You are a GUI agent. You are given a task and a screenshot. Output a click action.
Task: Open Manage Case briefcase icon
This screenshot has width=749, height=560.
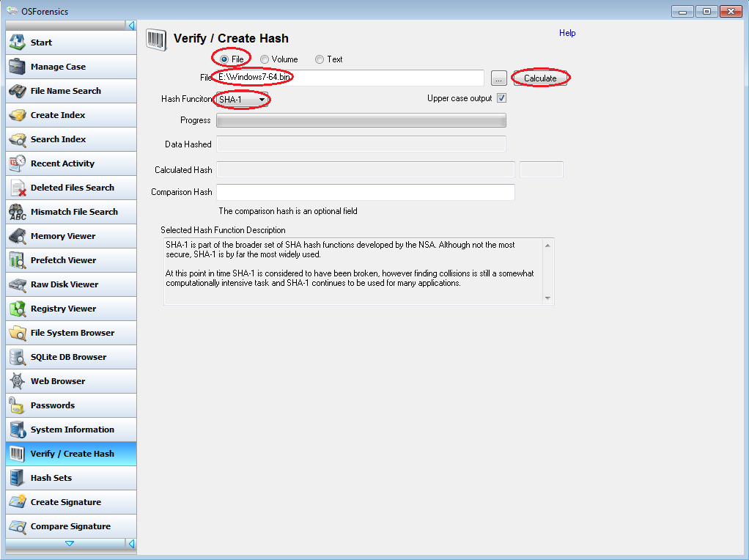[x=18, y=67]
